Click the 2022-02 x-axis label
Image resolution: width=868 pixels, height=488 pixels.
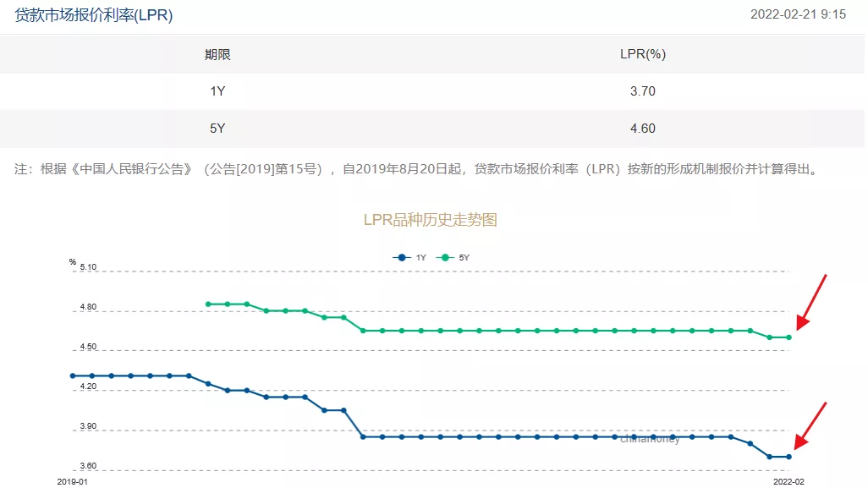coord(788,480)
